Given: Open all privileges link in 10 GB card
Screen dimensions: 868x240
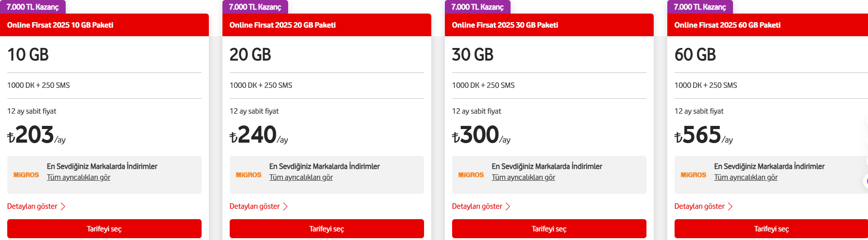Looking at the screenshot, I should [x=79, y=178].
